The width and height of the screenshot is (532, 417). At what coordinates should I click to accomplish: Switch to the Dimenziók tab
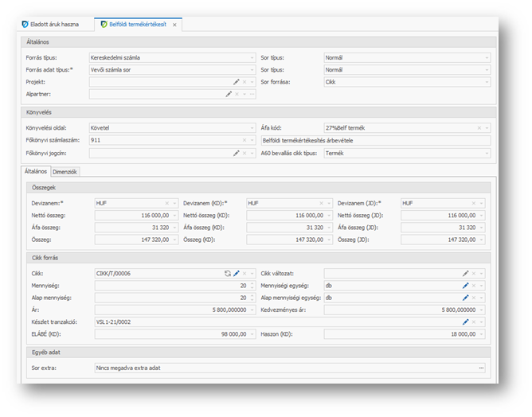pyautogui.click(x=65, y=171)
